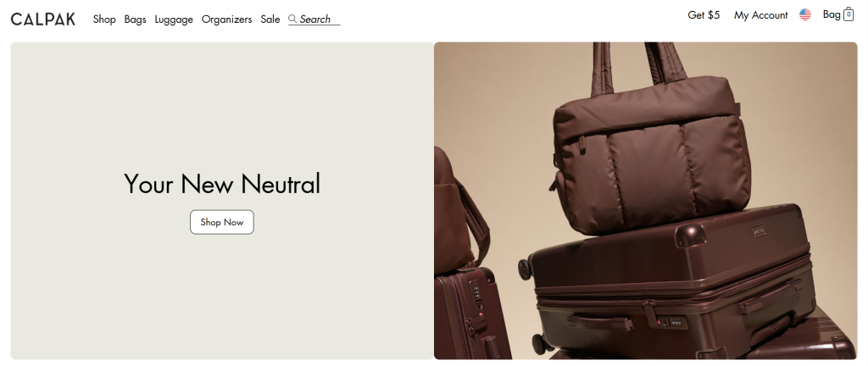
Task: Click the Bag text label
Action: coord(832,14)
